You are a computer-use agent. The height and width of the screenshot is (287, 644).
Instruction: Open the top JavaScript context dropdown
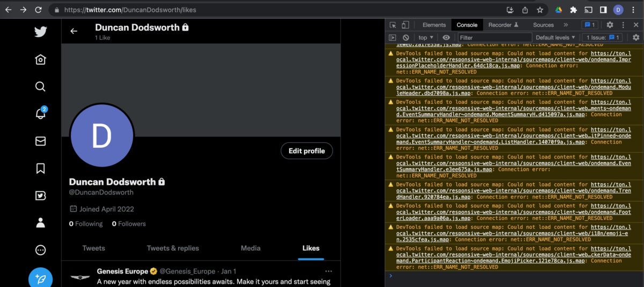pyautogui.click(x=426, y=38)
